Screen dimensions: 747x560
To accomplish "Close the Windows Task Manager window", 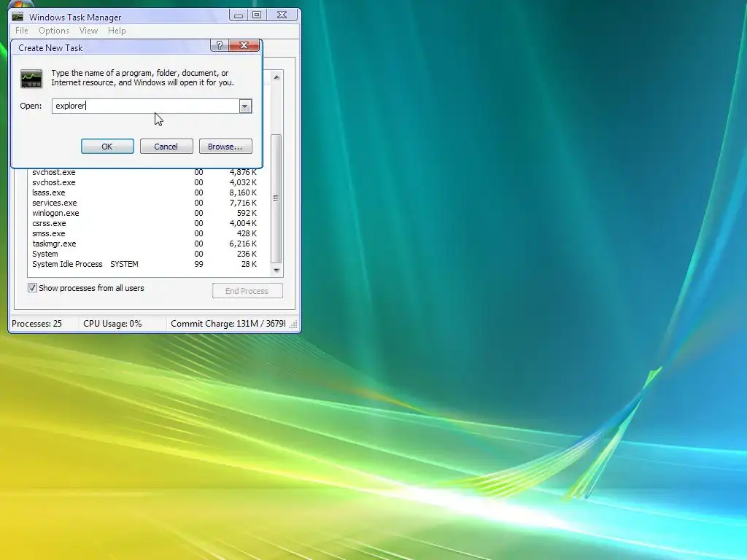I will coord(282,15).
